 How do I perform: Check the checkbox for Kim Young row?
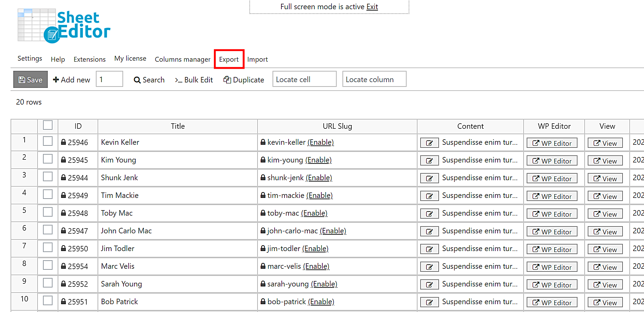48,159
